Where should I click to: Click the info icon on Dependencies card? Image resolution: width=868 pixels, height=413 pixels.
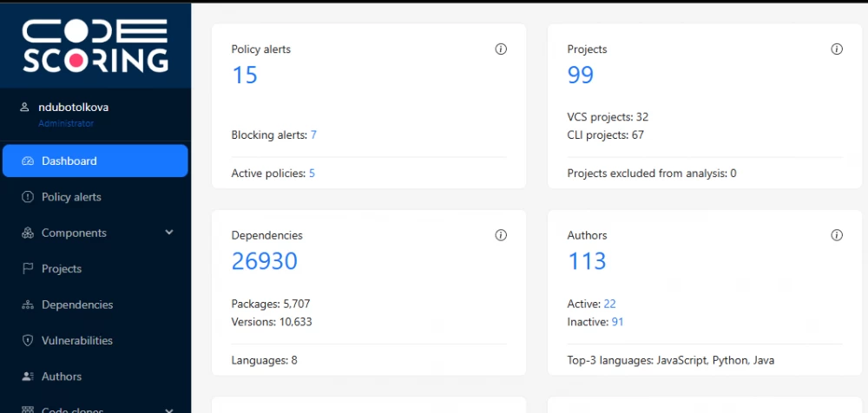click(x=501, y=235)
